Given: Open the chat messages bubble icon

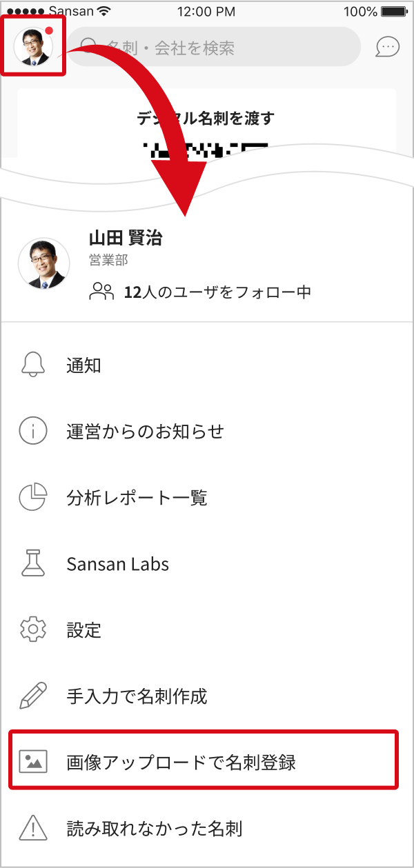Looking at the screenshot, I should pos(387,47).
